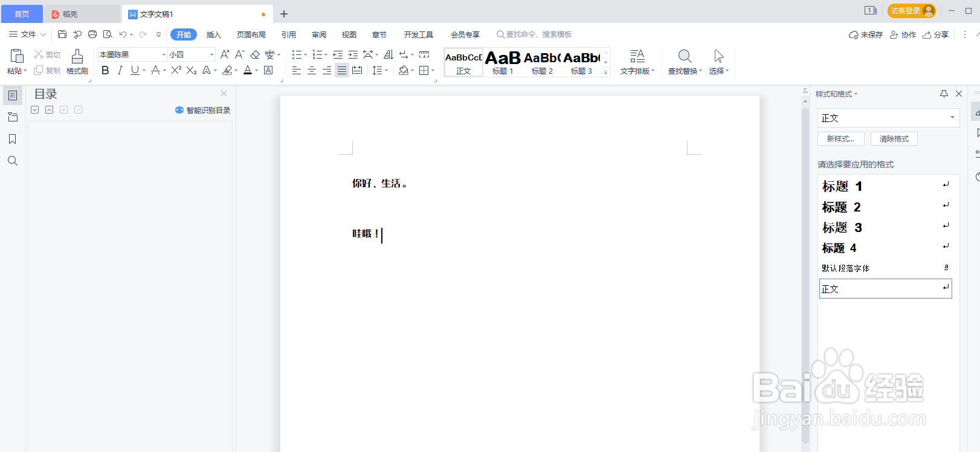The image size is (980, 452).
Task: Click the print icon in quick toolbar
Action: tap(92, 34)
